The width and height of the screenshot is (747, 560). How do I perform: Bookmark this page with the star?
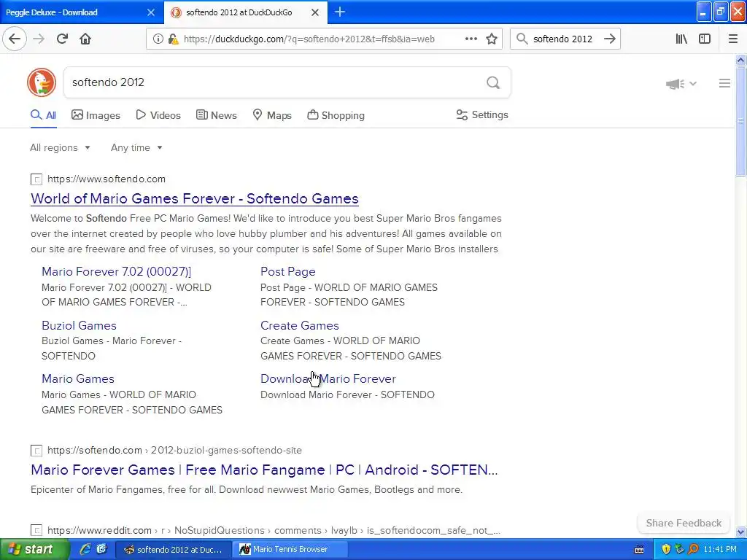492,39
